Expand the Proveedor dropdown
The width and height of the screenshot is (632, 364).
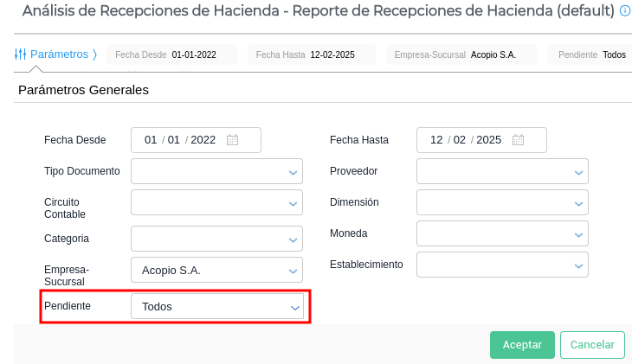tap(502, 171)
